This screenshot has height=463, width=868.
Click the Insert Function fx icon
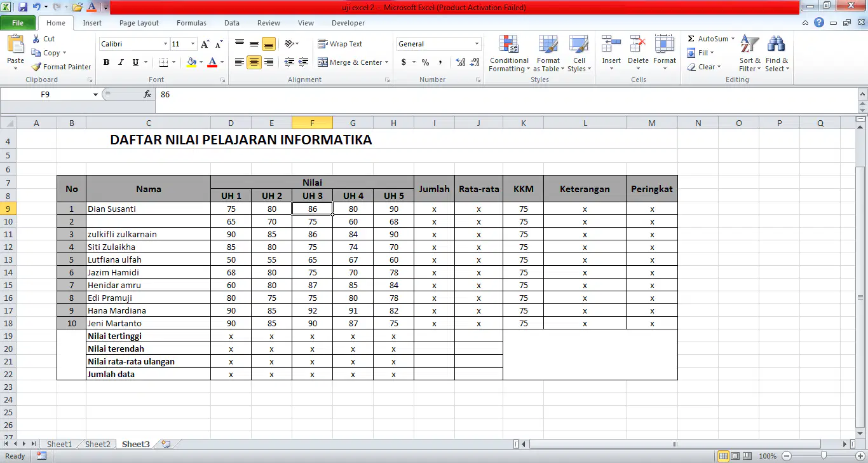coord(147,94)
